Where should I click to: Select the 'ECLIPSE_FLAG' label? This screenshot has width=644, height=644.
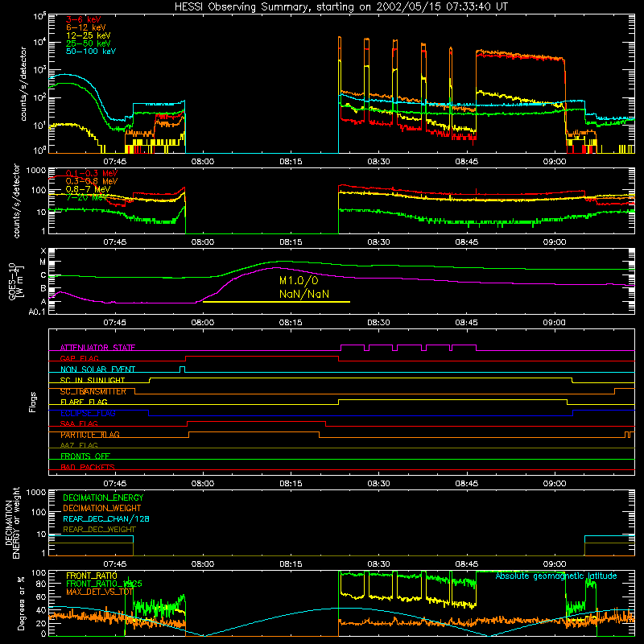[x=88, y=413]
